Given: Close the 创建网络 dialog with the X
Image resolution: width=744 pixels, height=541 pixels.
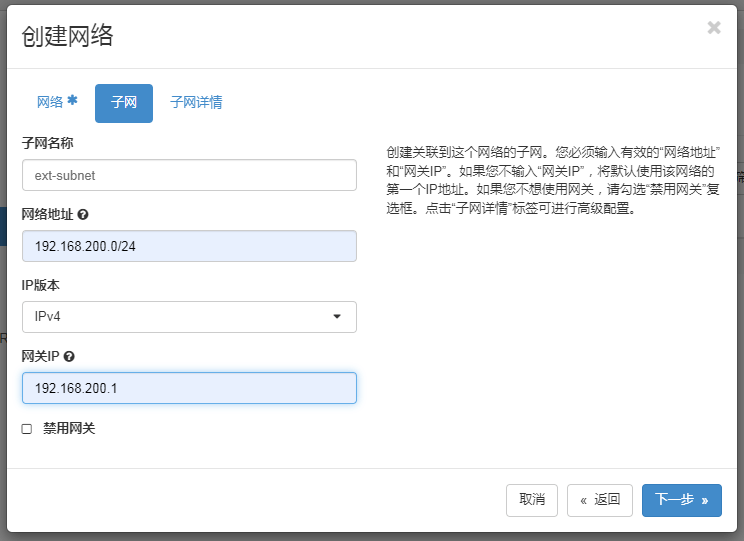Looking at the screenshot, I should click(x=714, y=28).
